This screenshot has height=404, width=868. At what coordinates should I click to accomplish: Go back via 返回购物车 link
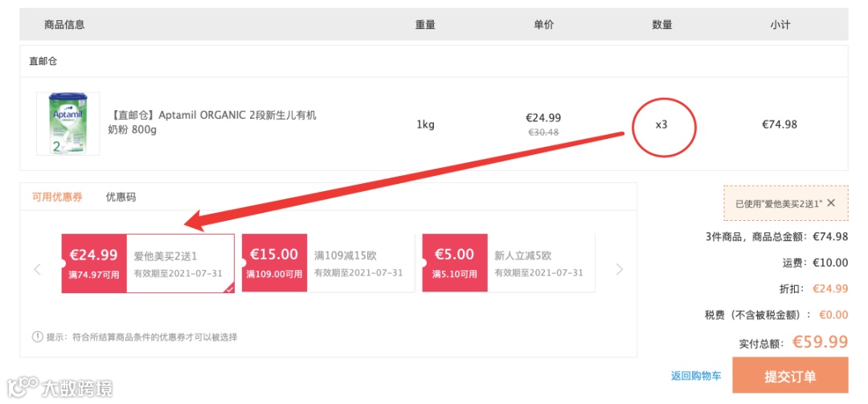pyautogui.click(x=696, y=377)
